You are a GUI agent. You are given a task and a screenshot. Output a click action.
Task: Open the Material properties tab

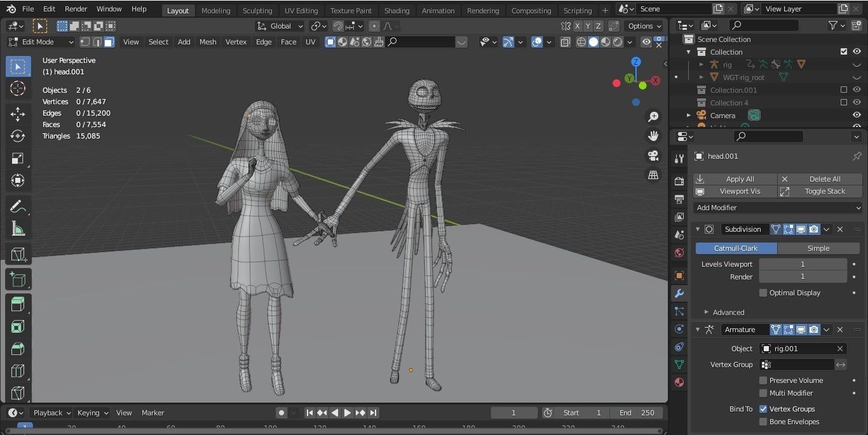[x=679, y=382]
